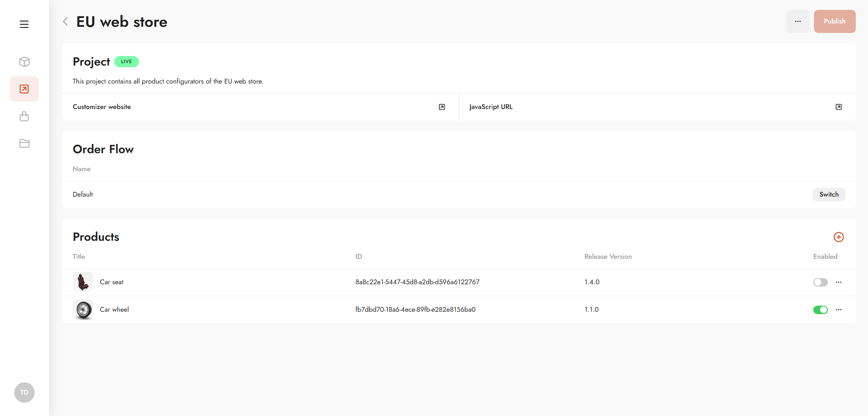This screenshot has width=868, height=416.
Task: Click the Car wheel thumbnail image
Action: 83,310
